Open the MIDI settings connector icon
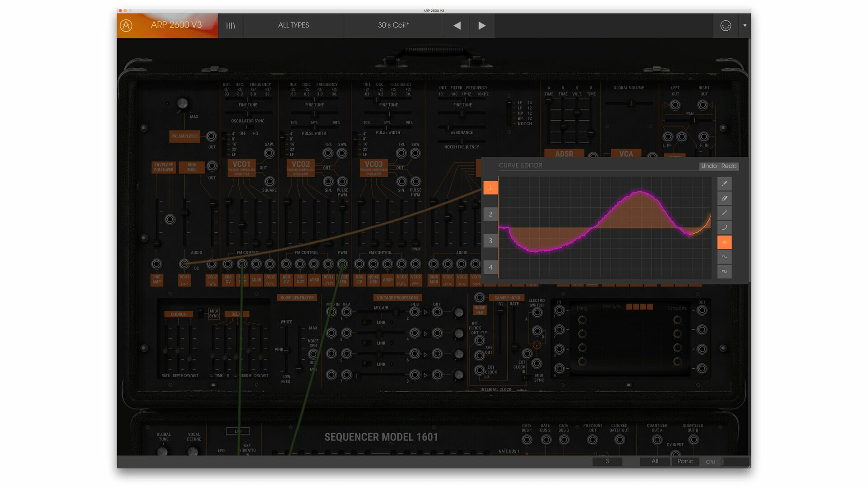 tap(725, 26)
